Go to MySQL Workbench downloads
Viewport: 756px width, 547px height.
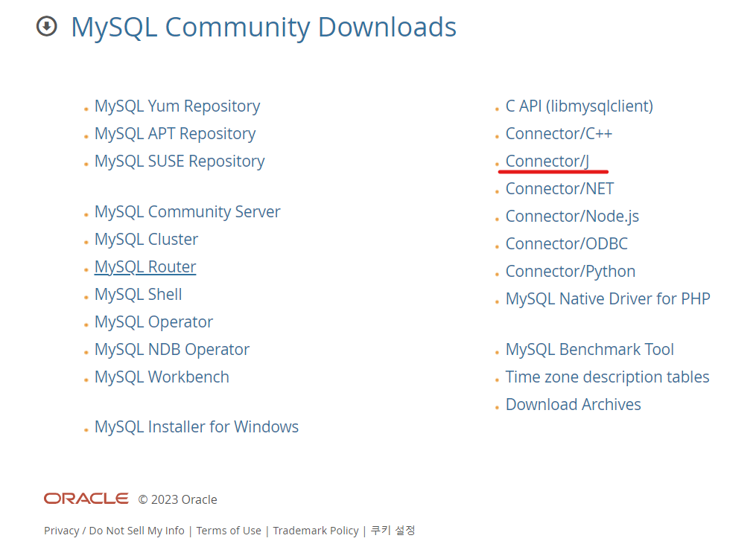coord(162,377)
